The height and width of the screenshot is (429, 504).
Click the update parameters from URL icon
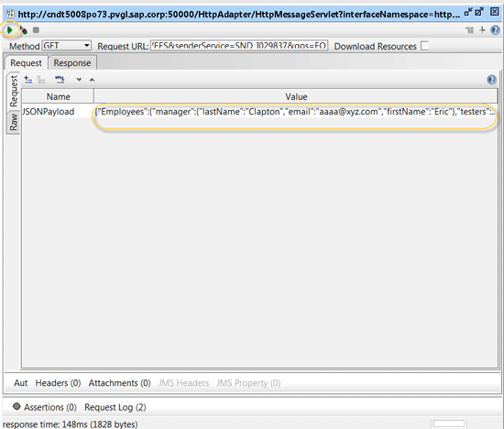tap(60, 79)
